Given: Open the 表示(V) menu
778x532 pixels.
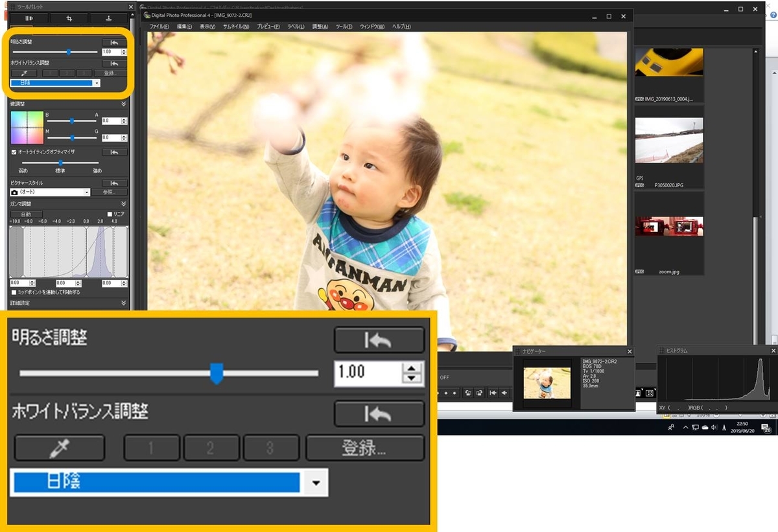Looking at the screenshot, I should coord(207,27).
